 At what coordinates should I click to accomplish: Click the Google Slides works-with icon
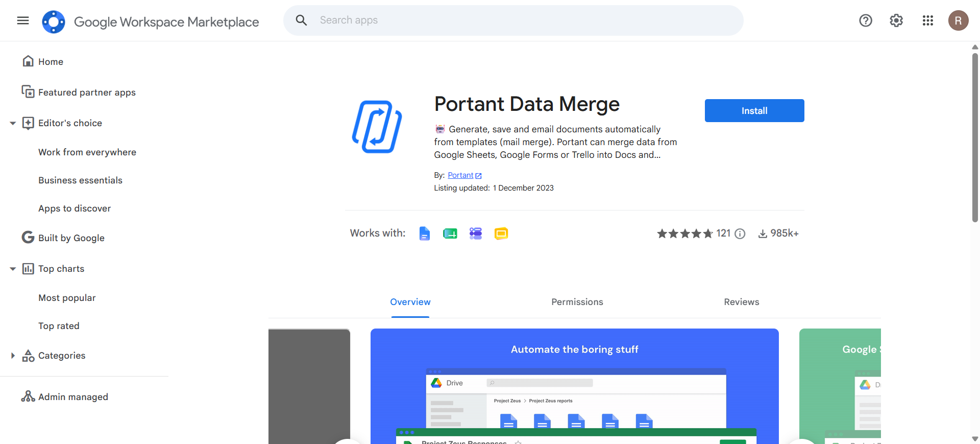click(x=501, y=233)
